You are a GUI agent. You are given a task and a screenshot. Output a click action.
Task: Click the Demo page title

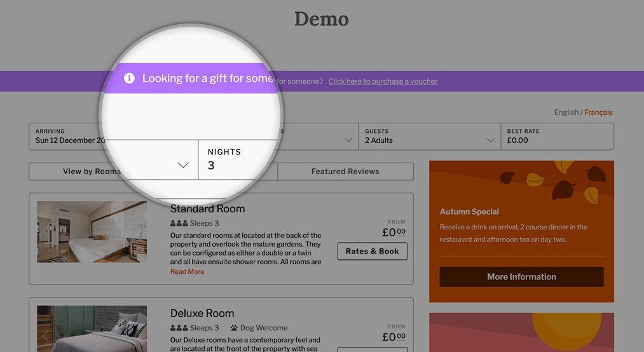point(322,19)
